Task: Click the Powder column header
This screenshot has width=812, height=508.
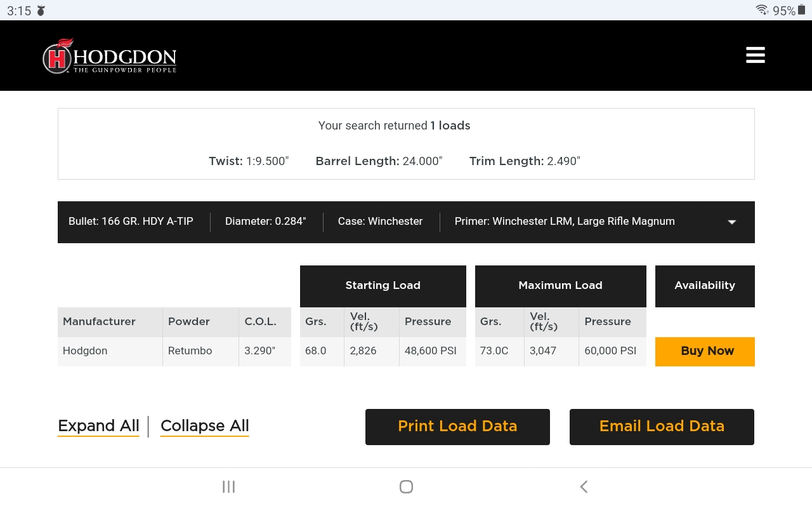Action: [x=201, y=322]
